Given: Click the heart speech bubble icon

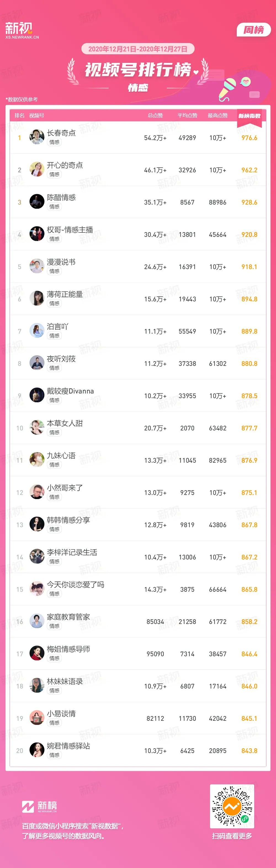Looking at the screenshot, I should (246, 81).
